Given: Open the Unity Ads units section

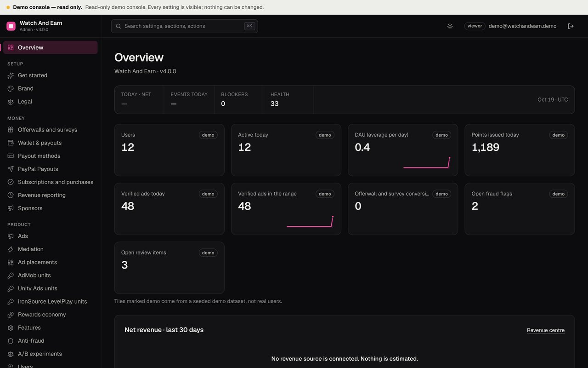Looking at the screenshot, I should pyautogui.click(x=51, y=288).
